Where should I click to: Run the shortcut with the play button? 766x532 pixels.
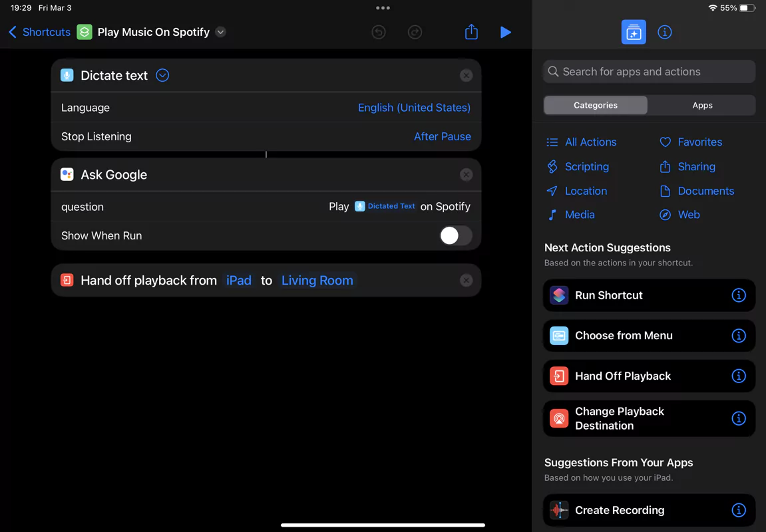[x=505, y=32]
